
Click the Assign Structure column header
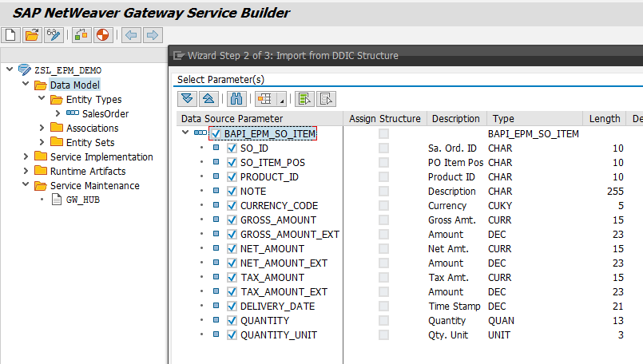tap(385, 118)
